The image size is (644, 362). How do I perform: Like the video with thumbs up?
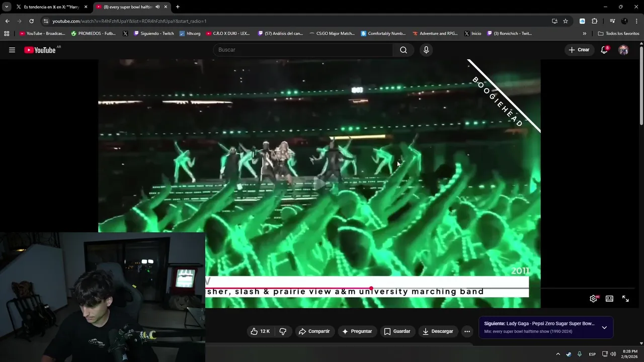[x=261, y=331]
